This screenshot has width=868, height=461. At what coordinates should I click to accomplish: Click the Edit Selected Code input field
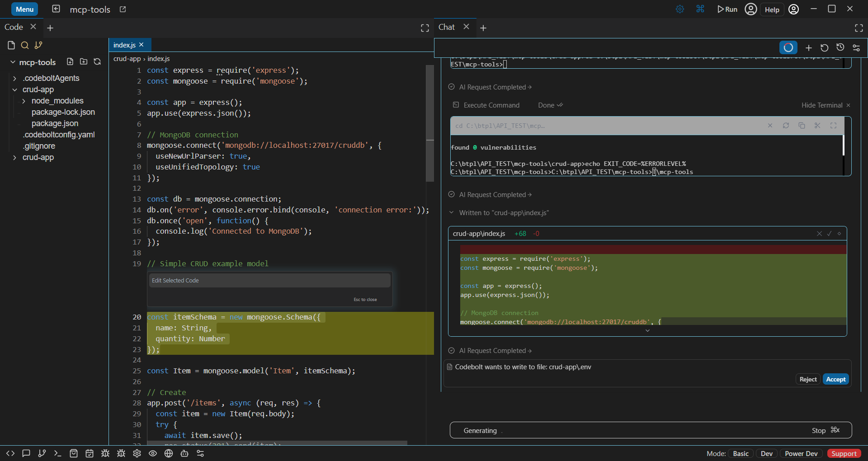269,280
